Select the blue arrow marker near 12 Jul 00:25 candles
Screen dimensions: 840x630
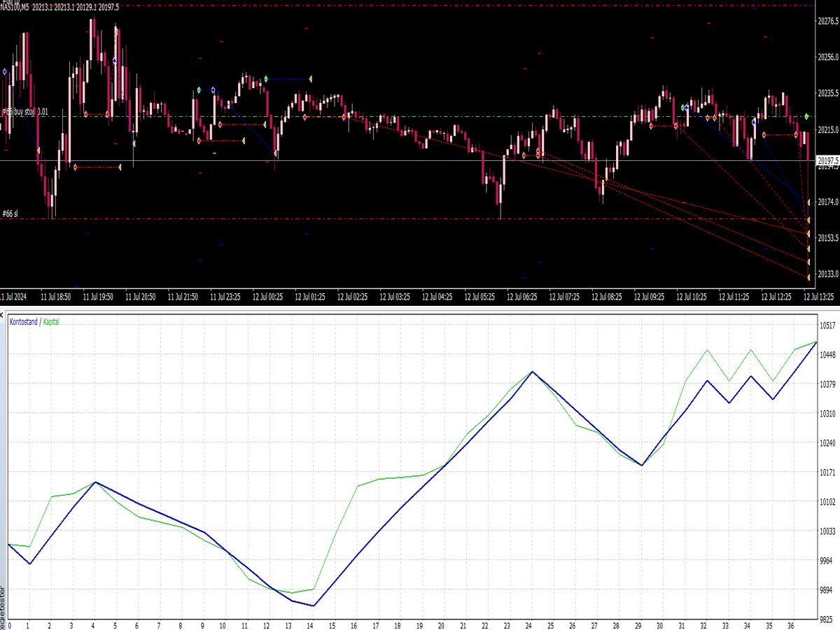[x=213, y=90]
